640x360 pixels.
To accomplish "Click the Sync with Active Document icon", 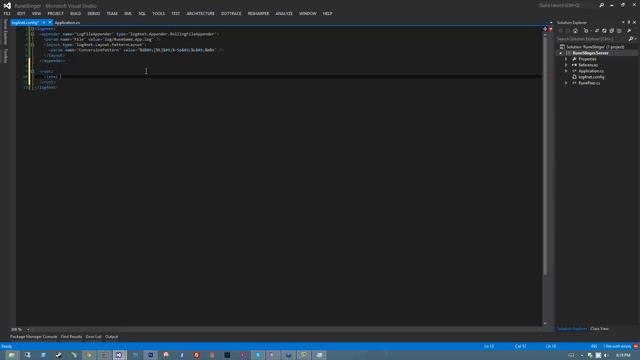I will [597, 31].
